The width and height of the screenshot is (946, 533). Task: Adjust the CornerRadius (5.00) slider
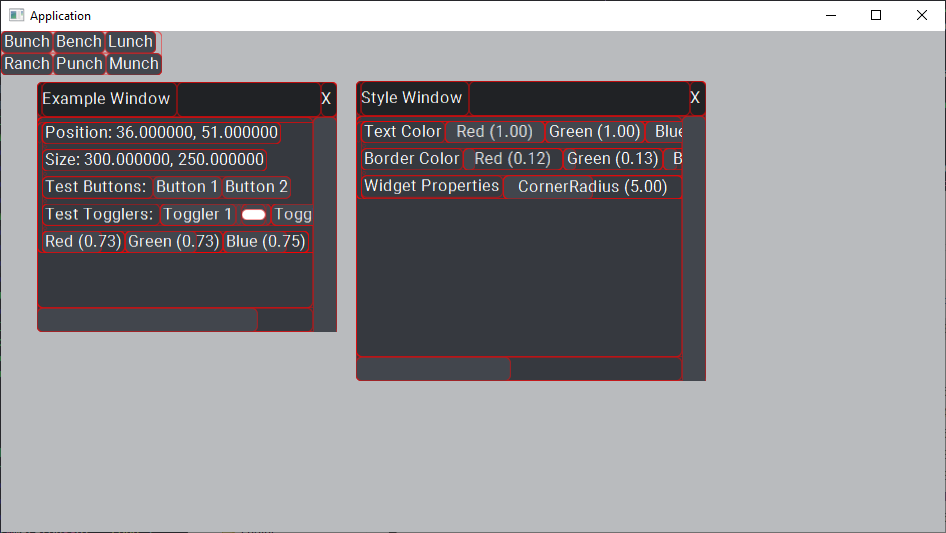592,187
